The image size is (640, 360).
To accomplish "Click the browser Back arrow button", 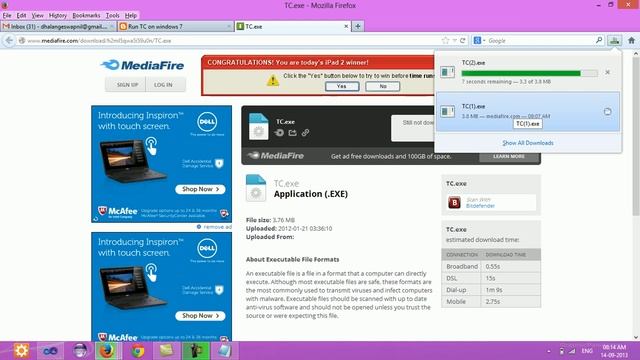I will click(x=9, y=40).
